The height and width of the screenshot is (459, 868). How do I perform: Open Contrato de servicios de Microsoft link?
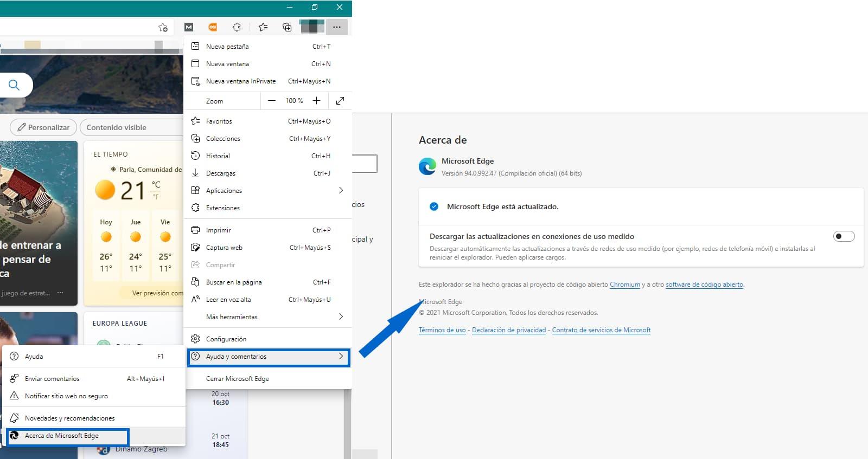(601, 330)
